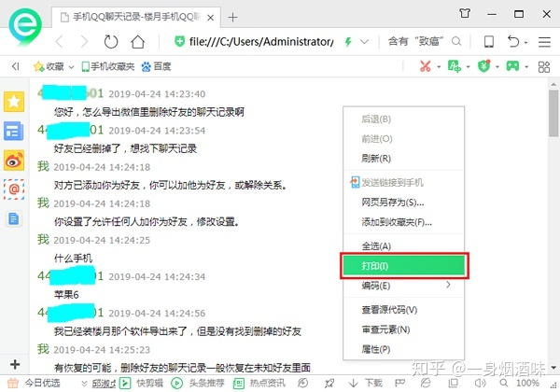Click the green translate extension icon
The height and width of the screenshot is (392, 560).
click(454, 66)
